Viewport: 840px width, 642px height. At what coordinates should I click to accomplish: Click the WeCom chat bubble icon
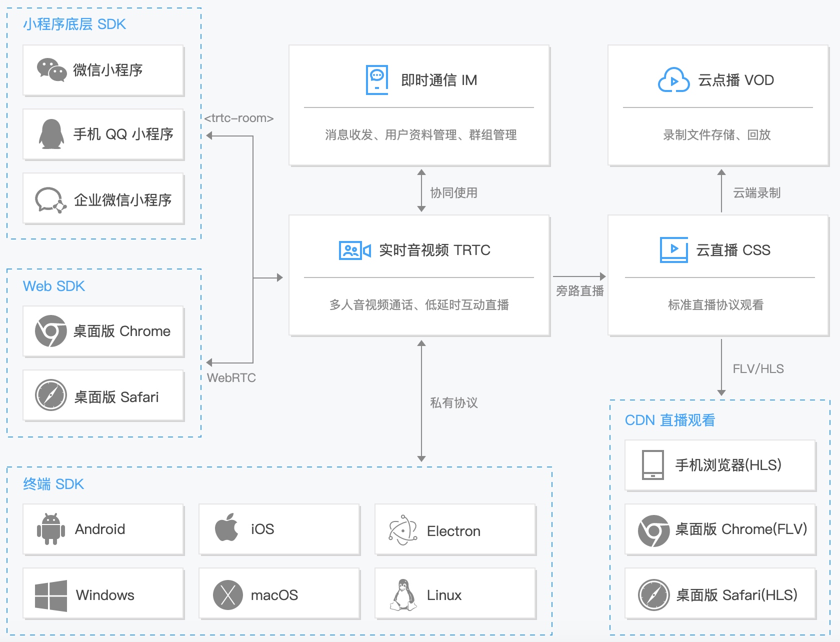tap(51, 200)
